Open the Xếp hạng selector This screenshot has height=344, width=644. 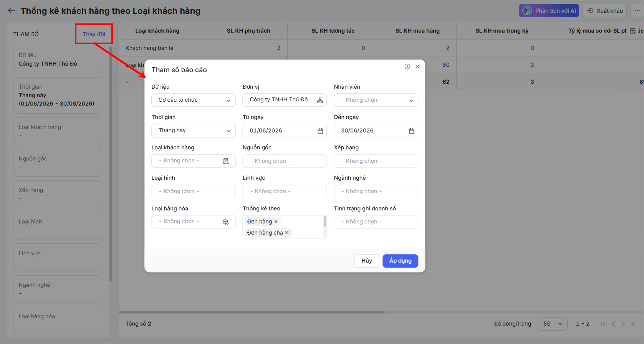[376, 161]
